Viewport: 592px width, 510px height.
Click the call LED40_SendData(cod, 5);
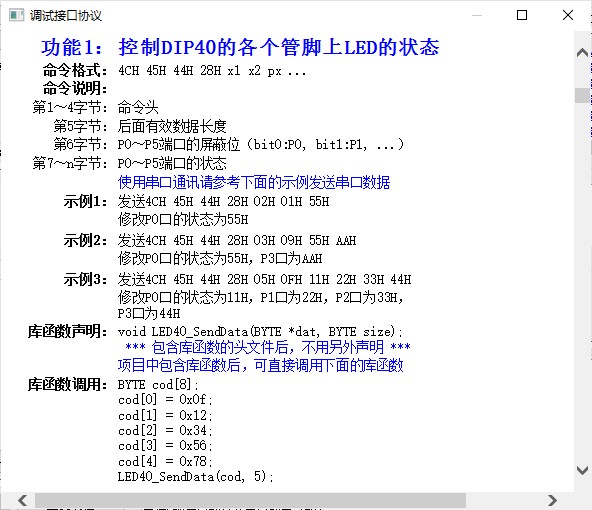(196, 476)
